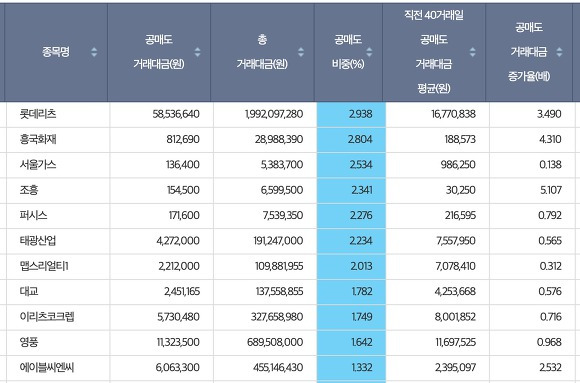Select stock name 태광산업
Viewport: 580px width, 383px height.
pos(38,241)
